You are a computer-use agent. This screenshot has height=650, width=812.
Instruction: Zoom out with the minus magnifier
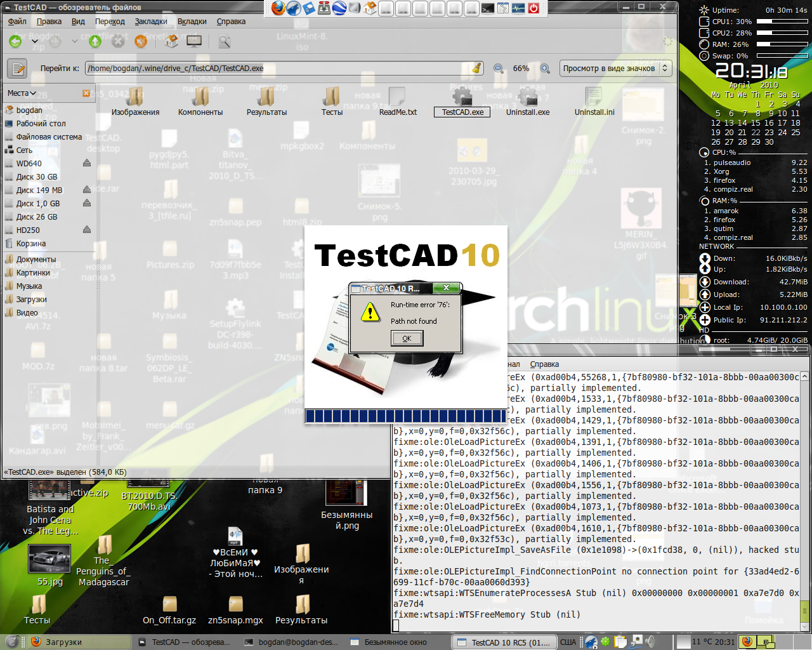point(499,68)
